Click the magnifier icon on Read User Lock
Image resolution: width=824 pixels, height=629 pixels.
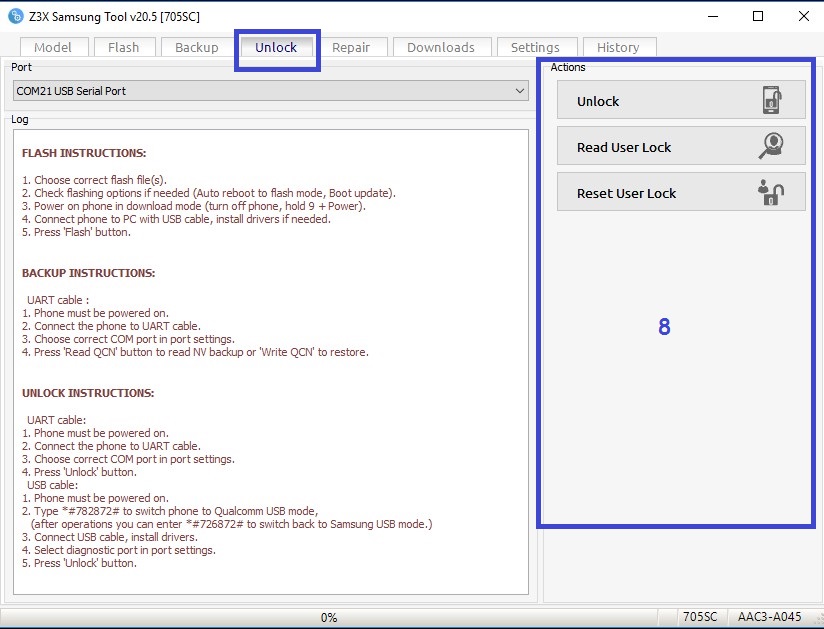pos(771,146)
